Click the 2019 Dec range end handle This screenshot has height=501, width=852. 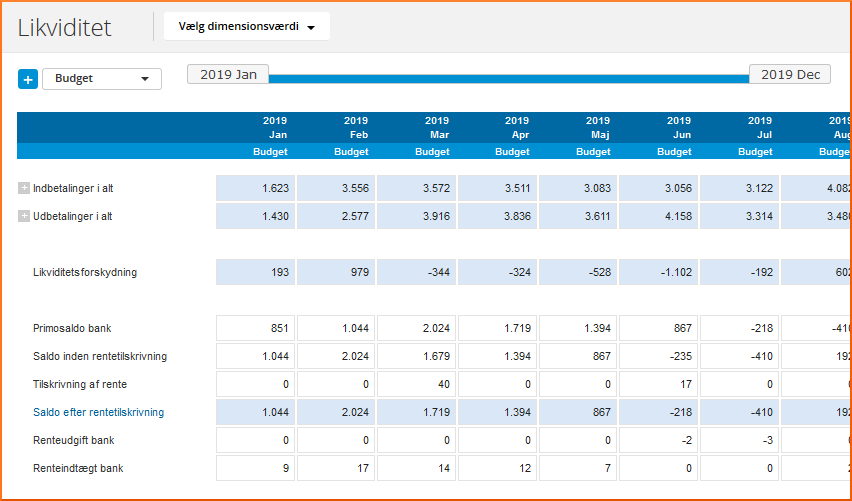[790, 75]
